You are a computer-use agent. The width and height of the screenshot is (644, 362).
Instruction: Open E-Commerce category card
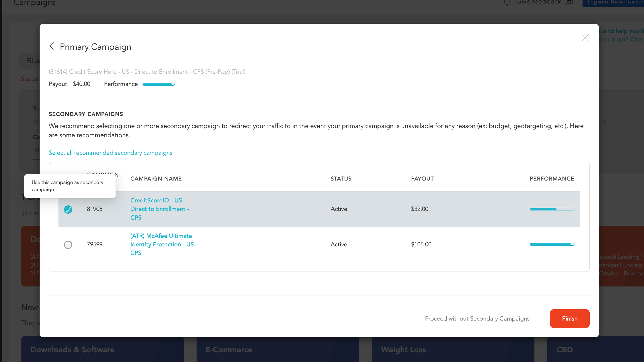(278, 349)
